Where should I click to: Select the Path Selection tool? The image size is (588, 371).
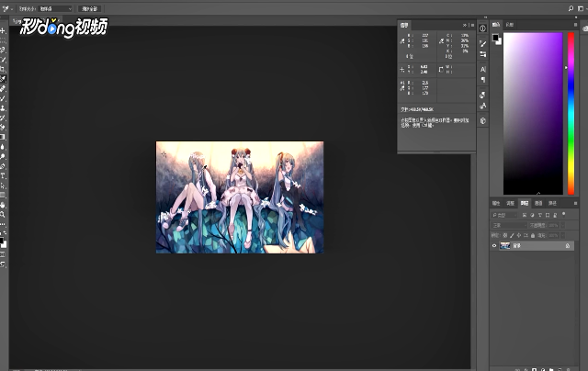coord(3,185)
